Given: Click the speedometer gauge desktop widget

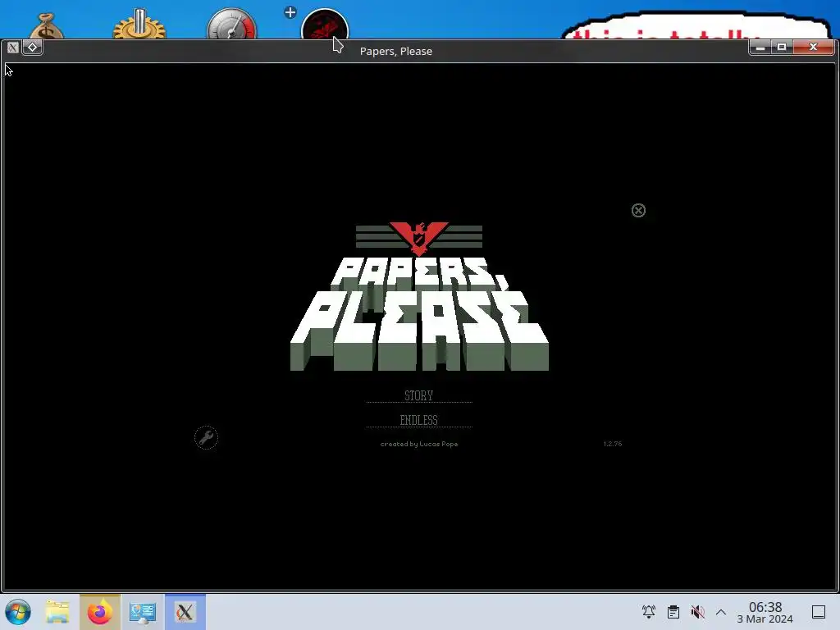Looking at the screenshot, I should point(232,24).
